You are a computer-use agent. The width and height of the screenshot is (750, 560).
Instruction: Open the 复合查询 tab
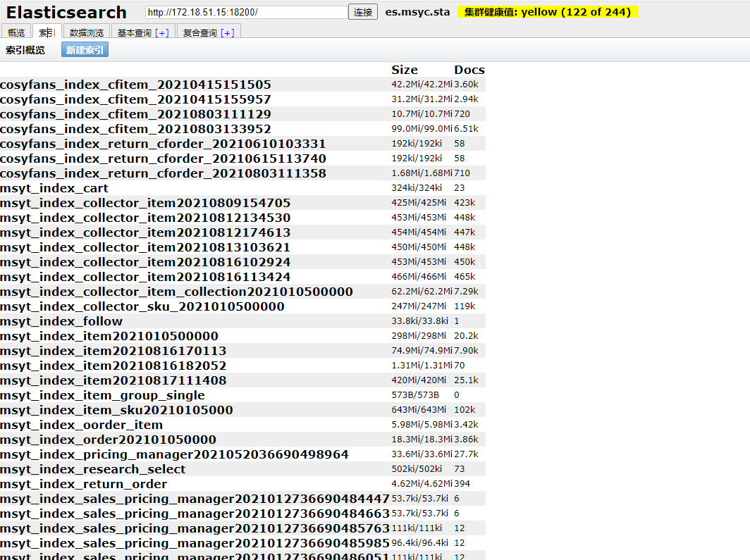pos(200,32)
